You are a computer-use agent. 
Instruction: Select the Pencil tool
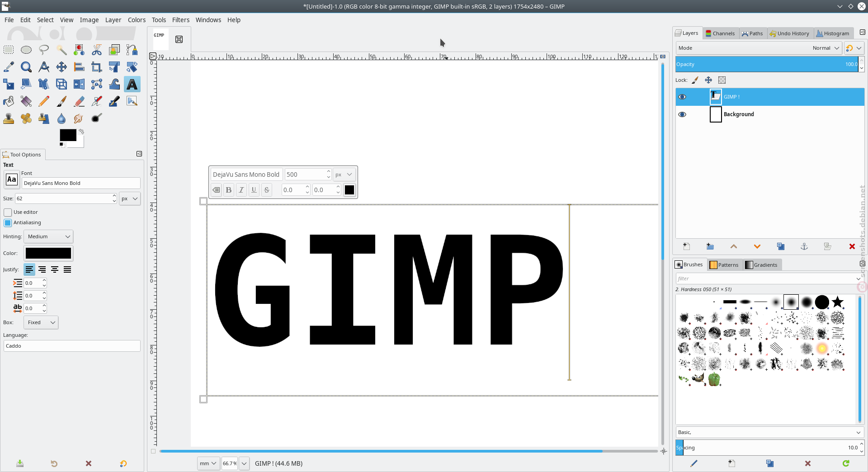[44, 101]
